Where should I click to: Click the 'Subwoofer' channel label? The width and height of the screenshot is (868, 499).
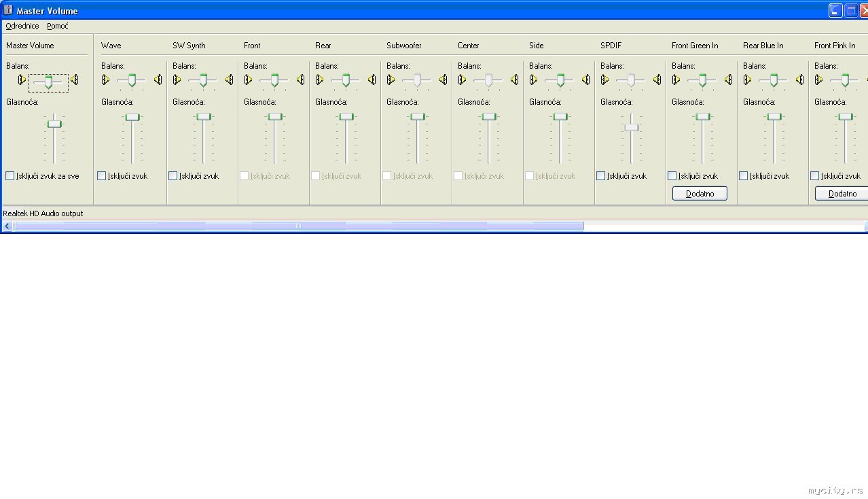coord(404,46)
